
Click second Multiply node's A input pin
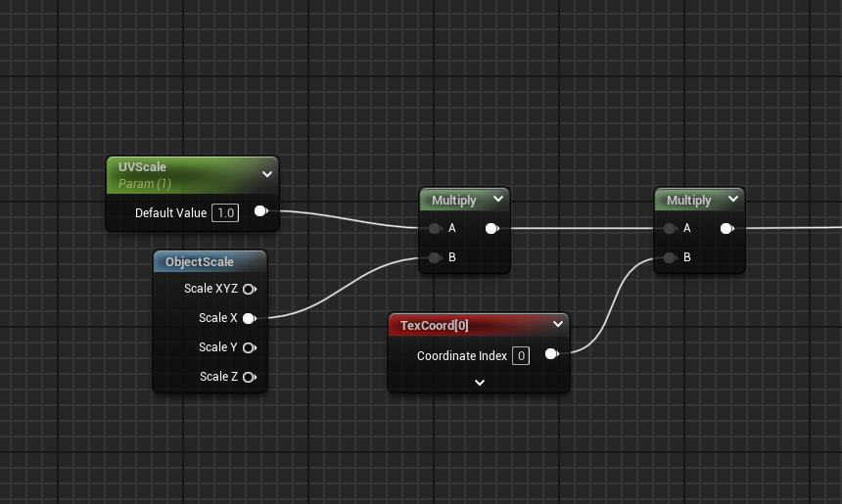(670, 229)
